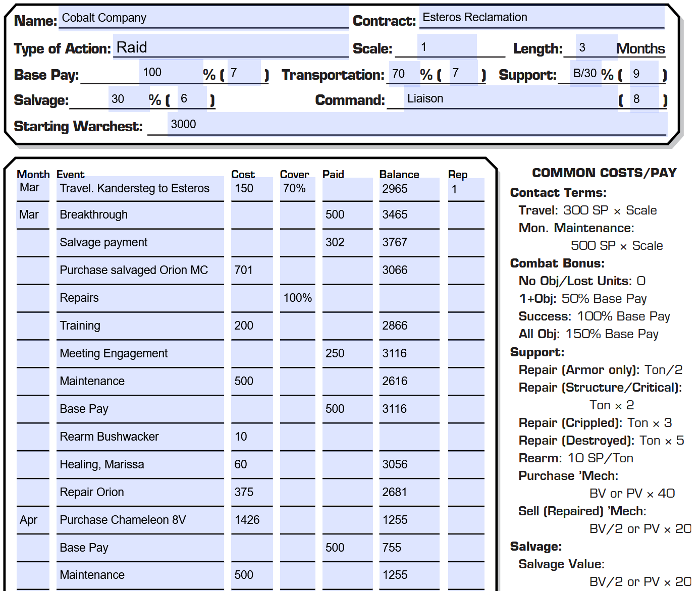Viewport: 700px width, 591px height.
Task: Click the Command parenthesis field showing 8
Action: (x=644, y=98)
